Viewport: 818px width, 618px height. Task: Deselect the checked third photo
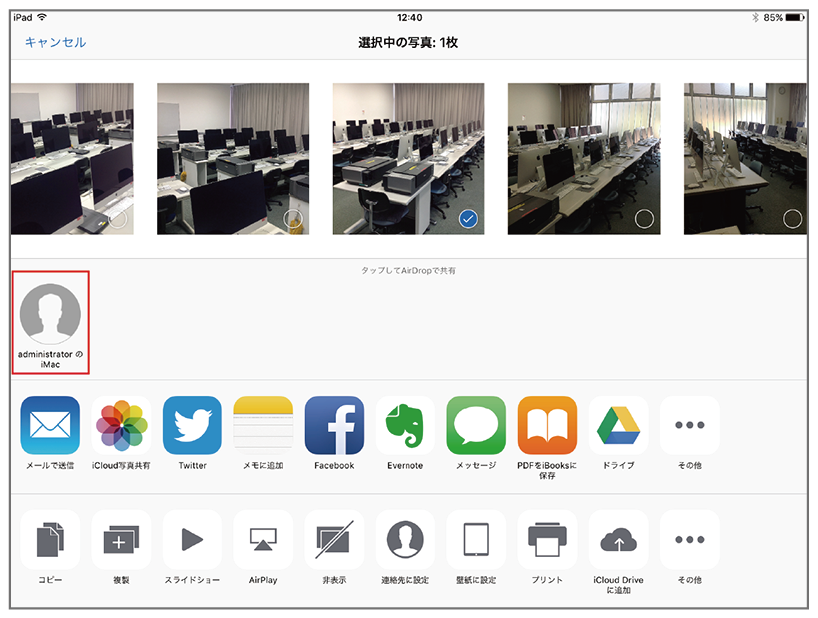[x=467, y=218]
